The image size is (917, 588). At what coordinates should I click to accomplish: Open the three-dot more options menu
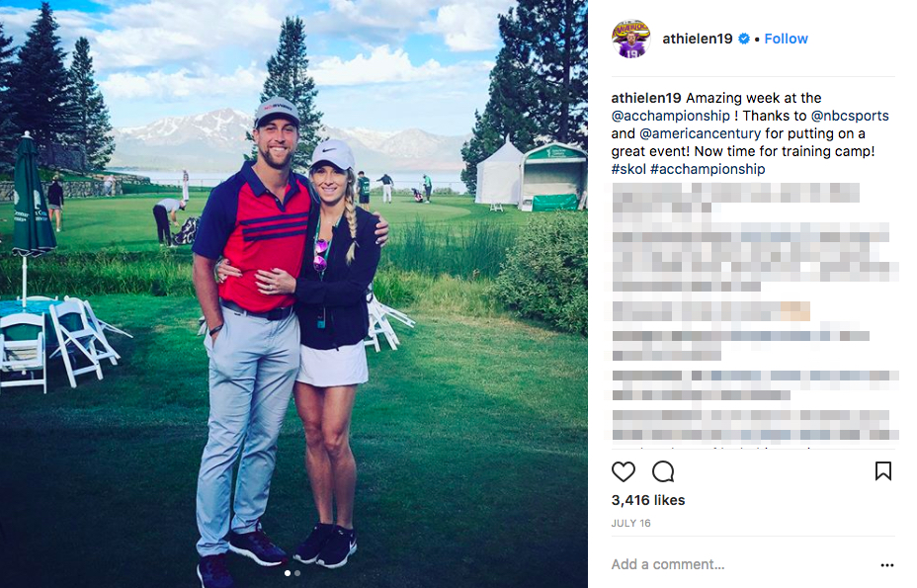pos(887,564)
